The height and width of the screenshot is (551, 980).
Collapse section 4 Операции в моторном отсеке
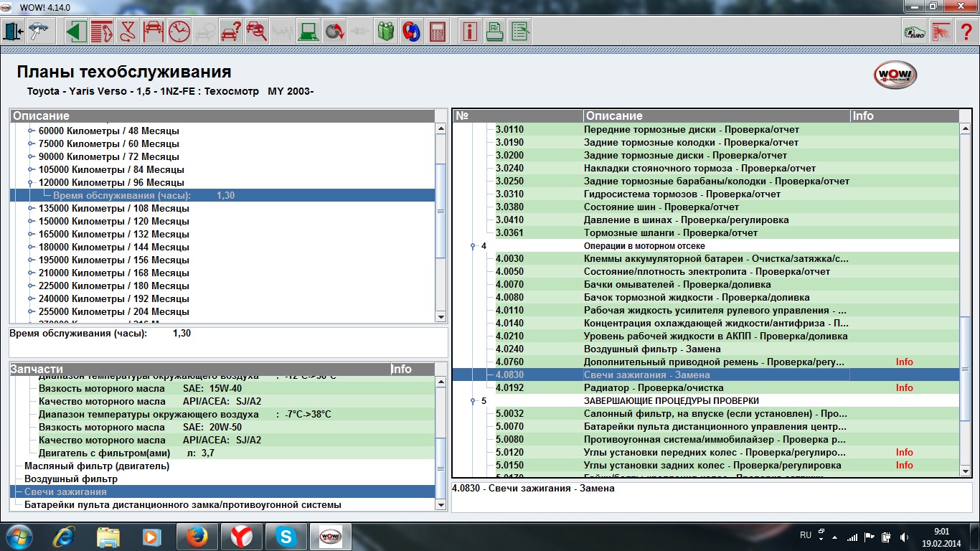tap(473, 246)
